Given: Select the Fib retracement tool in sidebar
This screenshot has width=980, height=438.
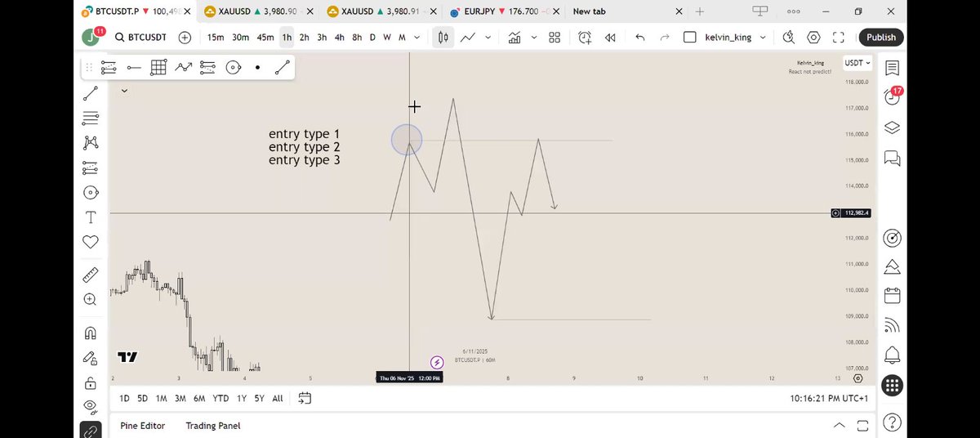Looking at the screenshot, I should pyautogui.click(x=91, y=118).
